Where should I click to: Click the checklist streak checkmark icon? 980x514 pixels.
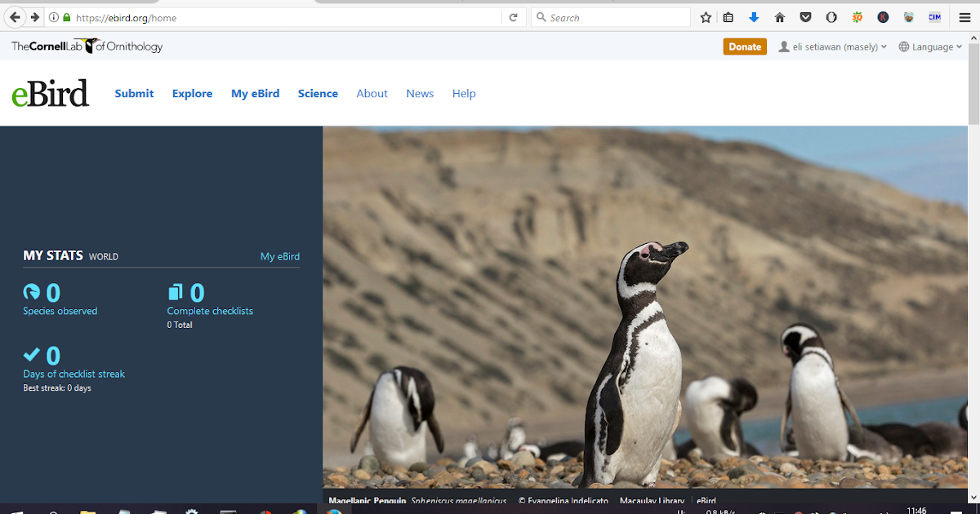coord(31,355)
